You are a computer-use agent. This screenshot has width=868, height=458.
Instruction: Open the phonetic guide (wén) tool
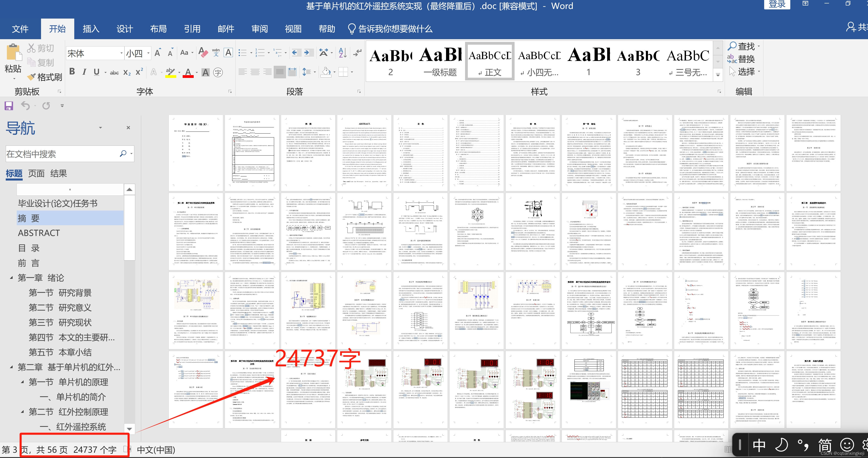pyautogui.click(x=216, y=52)
